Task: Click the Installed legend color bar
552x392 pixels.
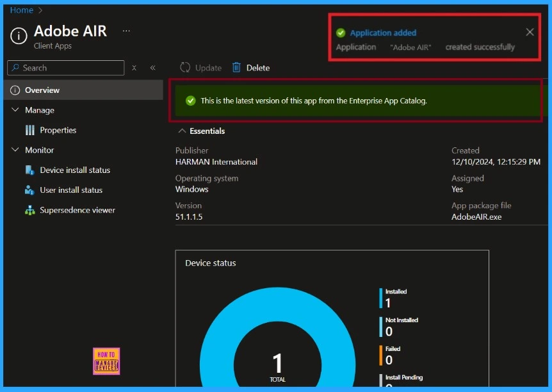Action: coord(380,298)
